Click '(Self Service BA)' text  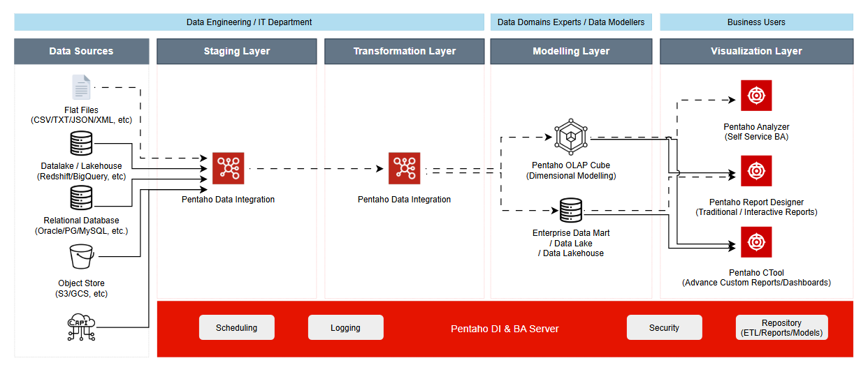(756, 137)
